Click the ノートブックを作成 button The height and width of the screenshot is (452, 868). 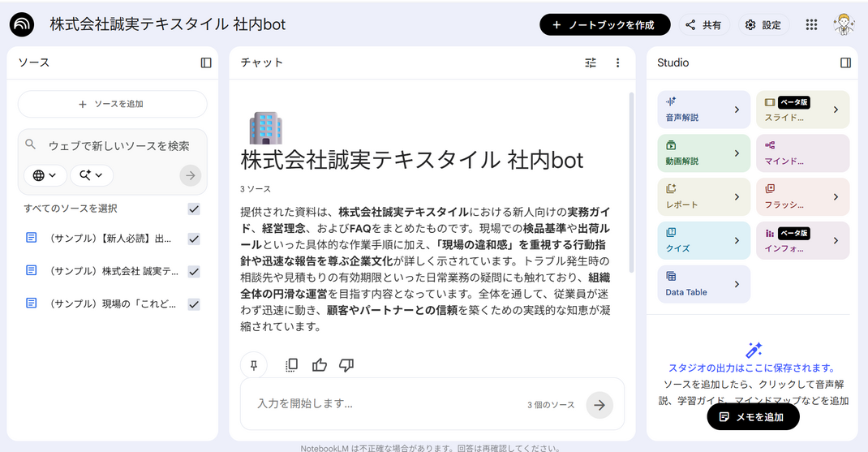[604, 25]
